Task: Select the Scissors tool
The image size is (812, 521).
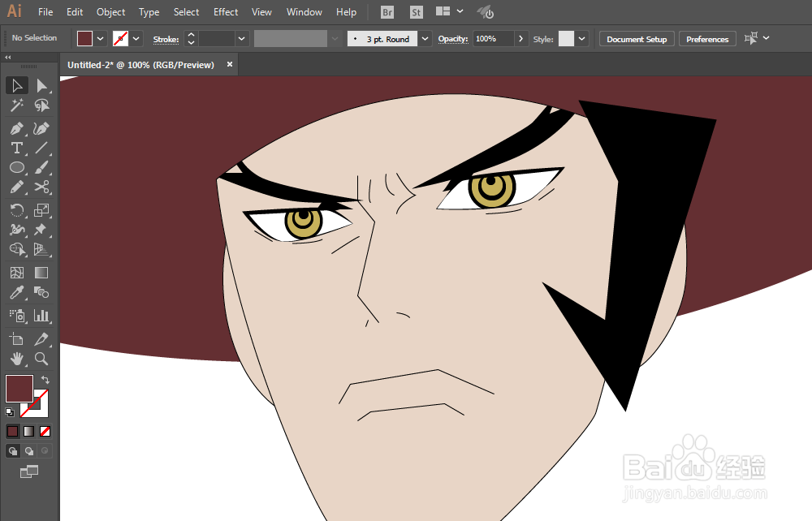Action: tap(41, 187)
